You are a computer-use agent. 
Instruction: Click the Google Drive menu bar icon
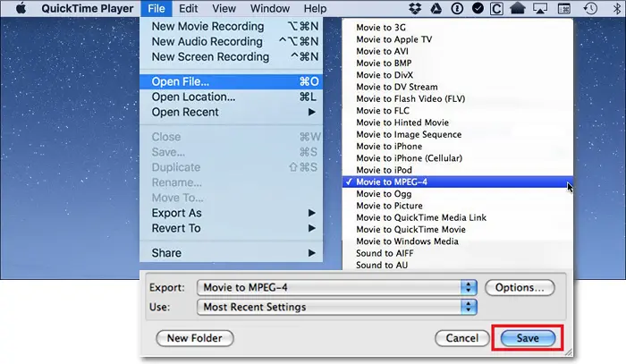pos(436,8)
